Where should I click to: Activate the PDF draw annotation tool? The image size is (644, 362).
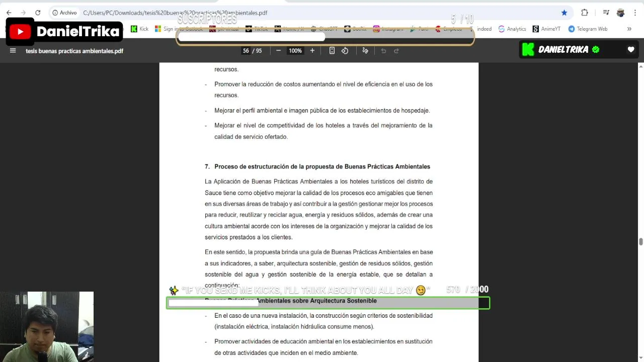365,50
